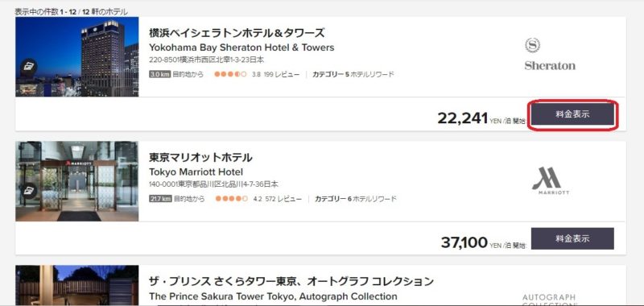Show rates for Tokyo Marriott Hotel (料金表示)
644x306 pixels.
click(572, 238)
